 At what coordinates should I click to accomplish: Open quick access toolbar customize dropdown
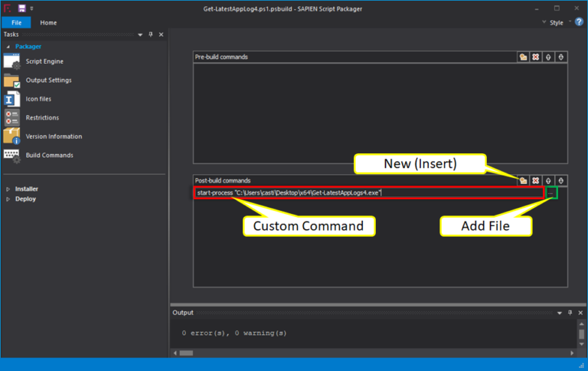pyautogui.click(x=31, y=8)
